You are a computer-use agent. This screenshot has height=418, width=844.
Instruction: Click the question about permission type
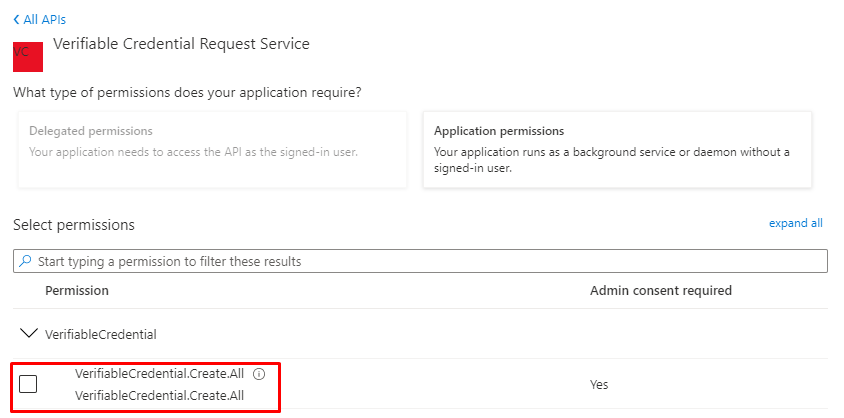click(187, 93)
